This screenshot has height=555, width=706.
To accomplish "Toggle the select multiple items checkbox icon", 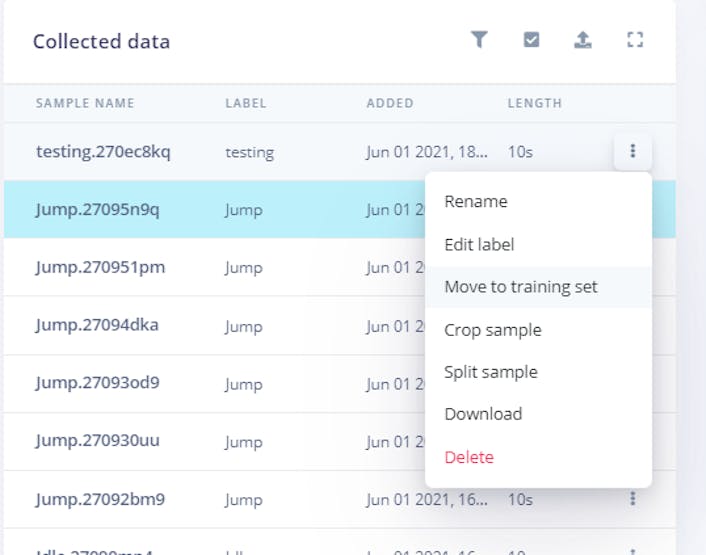I will tap(532, 40).
